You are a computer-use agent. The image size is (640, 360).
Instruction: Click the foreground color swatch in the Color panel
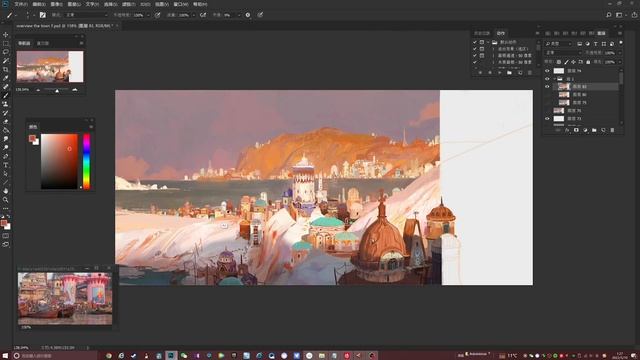pos(32,139)
